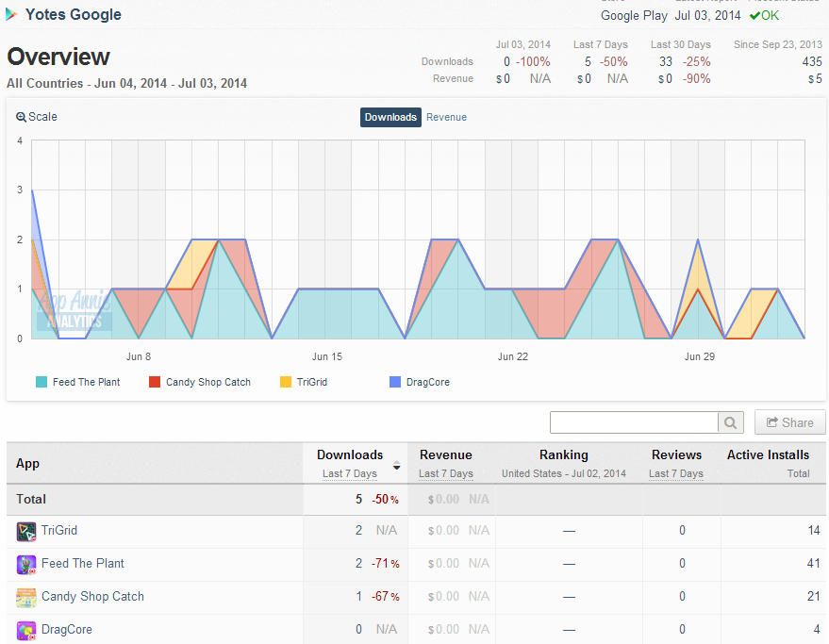
Task: Open the Candy Shop Catch app icon
Action: click(x=25, y=598)
